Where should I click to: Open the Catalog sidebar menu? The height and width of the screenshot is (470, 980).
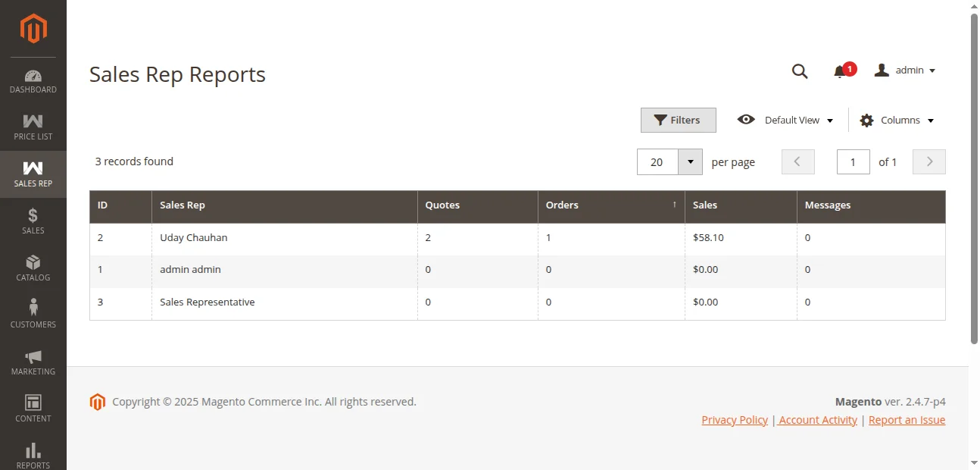coord(33,268)
